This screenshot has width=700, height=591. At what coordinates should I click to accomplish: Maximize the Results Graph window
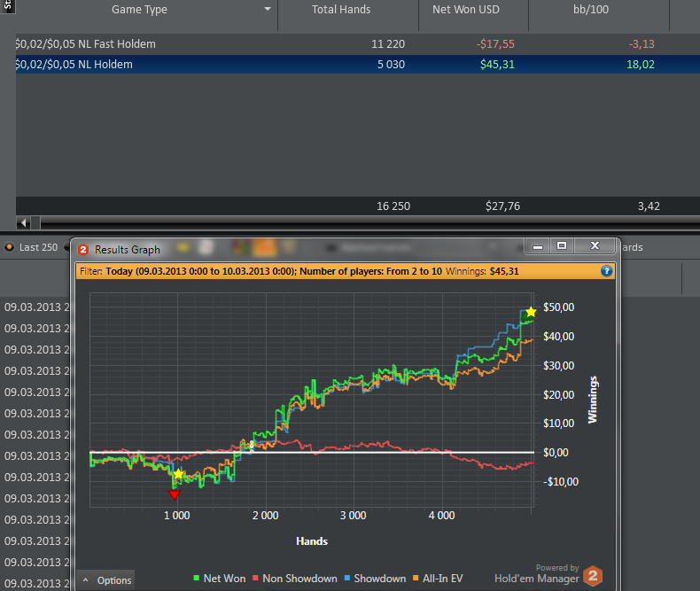(x=561, y=245)
